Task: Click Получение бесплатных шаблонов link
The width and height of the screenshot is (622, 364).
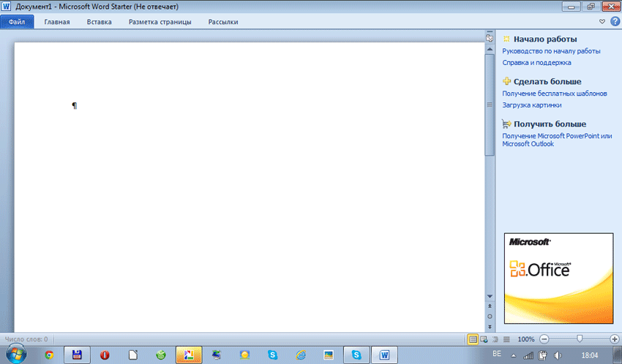Action: pyautogui.click(x=554, y=94)
